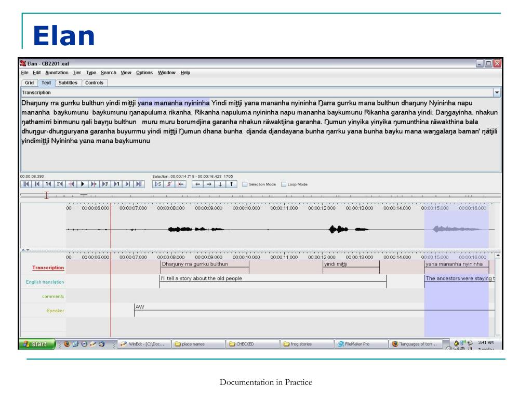Click highlighted text 'yana mananha nyininha' in transcription
This screenshot has width=532, height=399.
174,103
